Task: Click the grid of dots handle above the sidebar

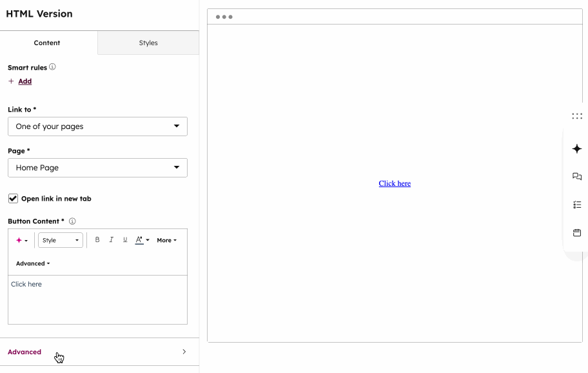Action: click(576, 116)
